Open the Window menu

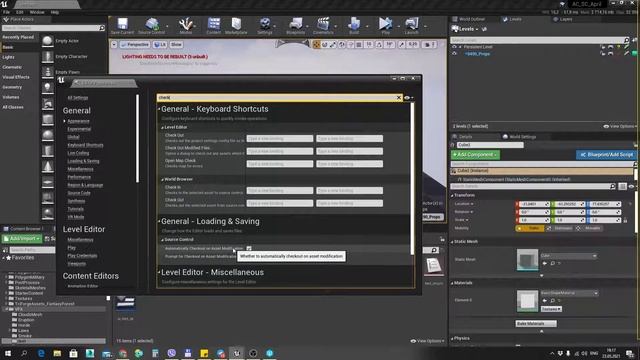[37, 12]
